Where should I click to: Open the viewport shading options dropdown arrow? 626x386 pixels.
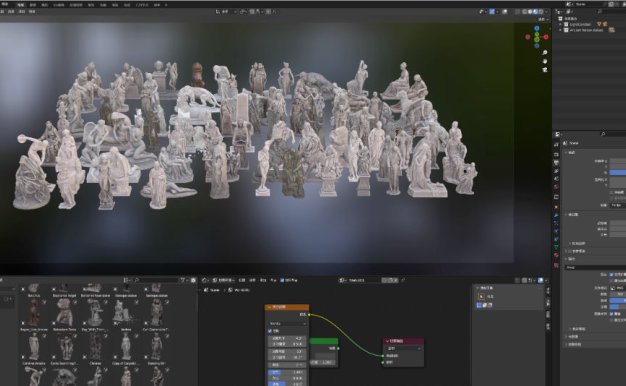(x=547, y=12)
